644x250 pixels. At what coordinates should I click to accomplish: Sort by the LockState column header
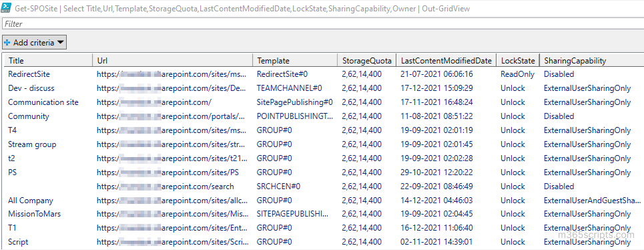click(517, 60)
